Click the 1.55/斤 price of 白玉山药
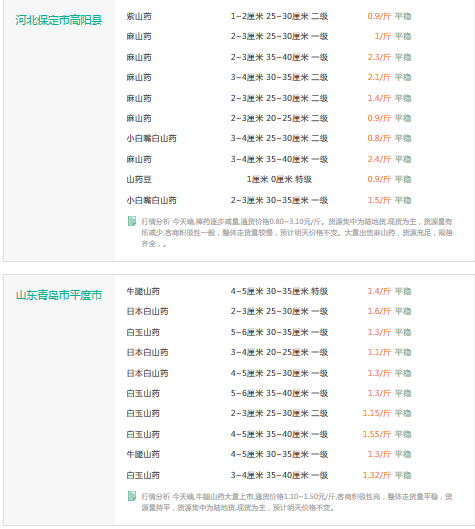The width and height of the screenshot is (475, 529). (377, 434)
